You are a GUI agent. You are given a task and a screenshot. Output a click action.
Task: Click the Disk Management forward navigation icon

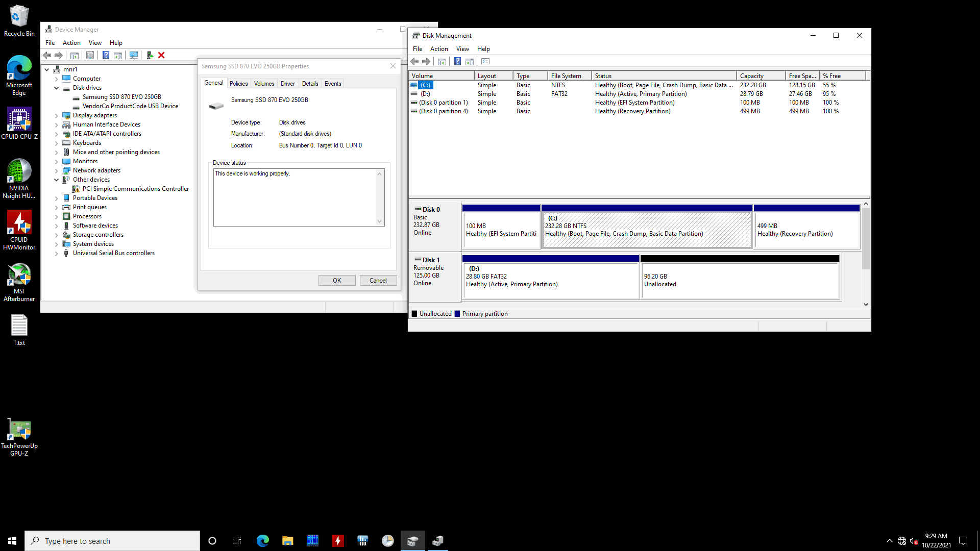click(426, 61)
